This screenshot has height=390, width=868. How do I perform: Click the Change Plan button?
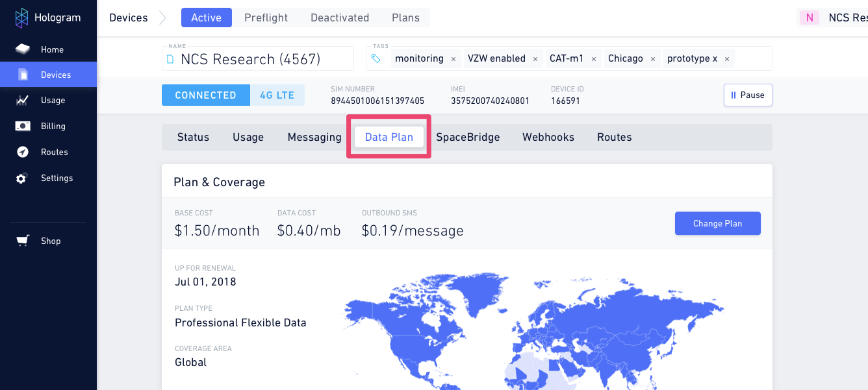[718, 223]
